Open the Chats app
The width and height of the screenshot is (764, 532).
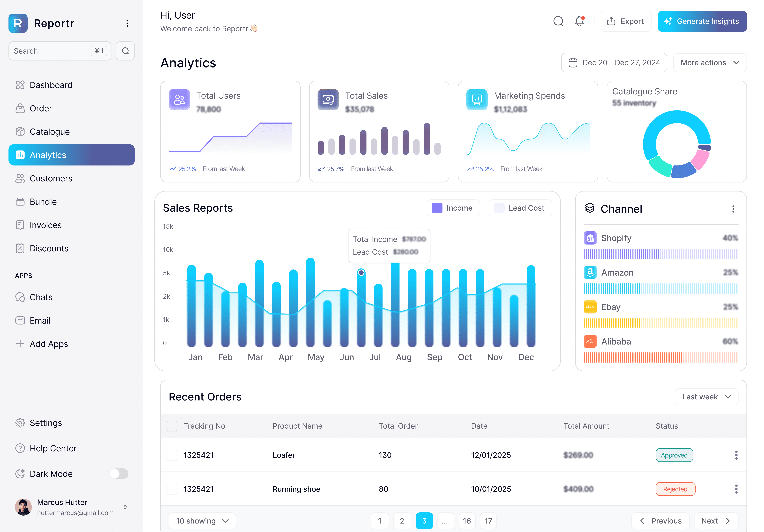71,297
